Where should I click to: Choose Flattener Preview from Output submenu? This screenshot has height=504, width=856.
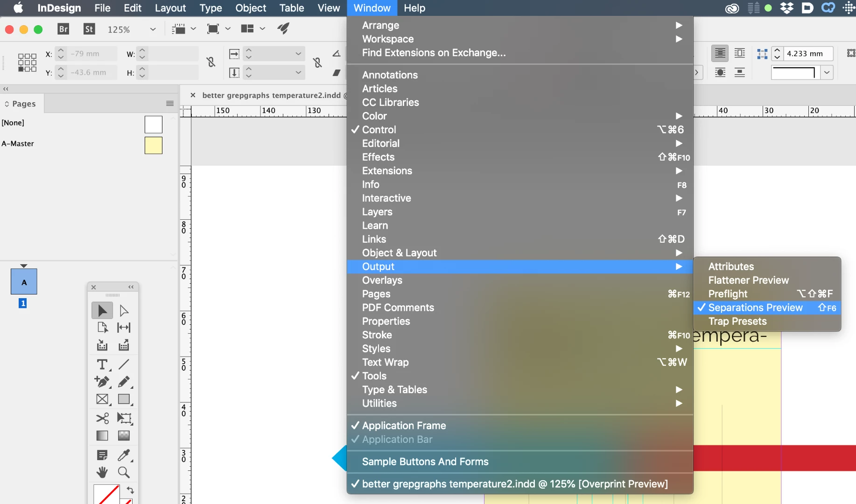767,280
